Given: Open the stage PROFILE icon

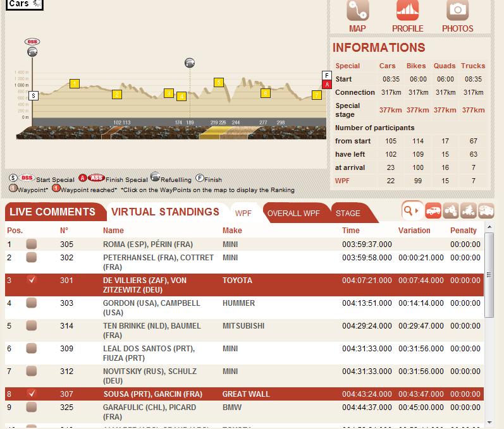Looking at the screenshot, I should tap(407, 11).
